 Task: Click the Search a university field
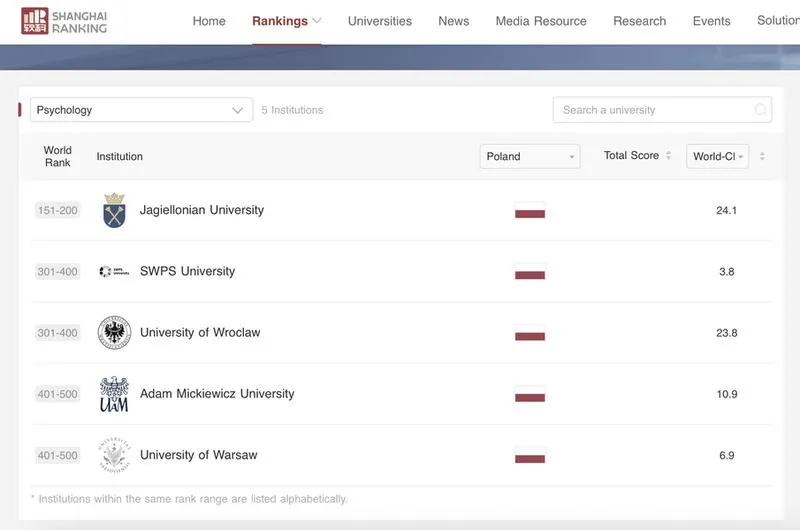[x=662, y=110]
